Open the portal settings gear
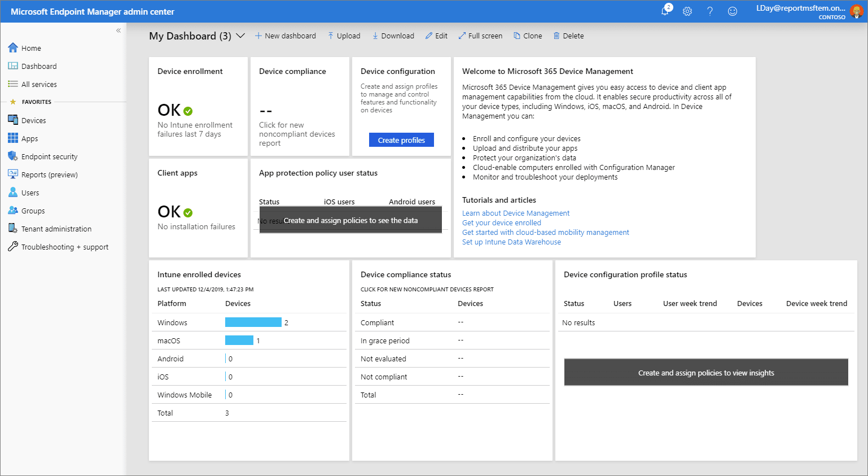 tap(687, 11)
